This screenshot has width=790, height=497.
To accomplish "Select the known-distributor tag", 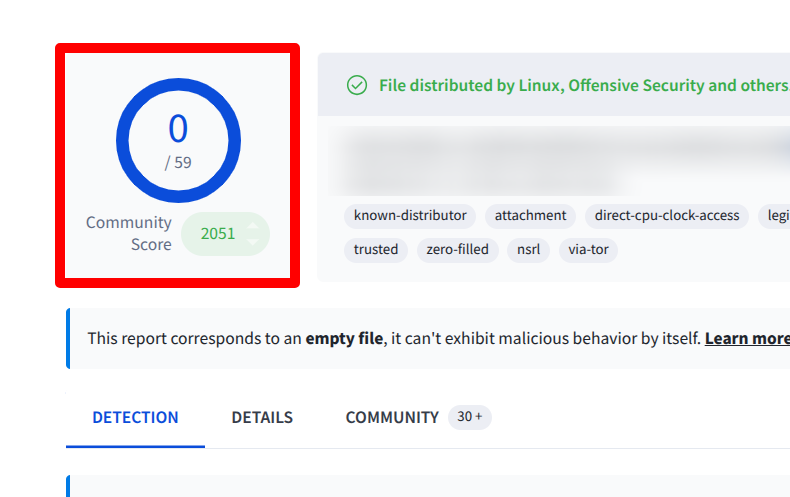I will 410,216.
